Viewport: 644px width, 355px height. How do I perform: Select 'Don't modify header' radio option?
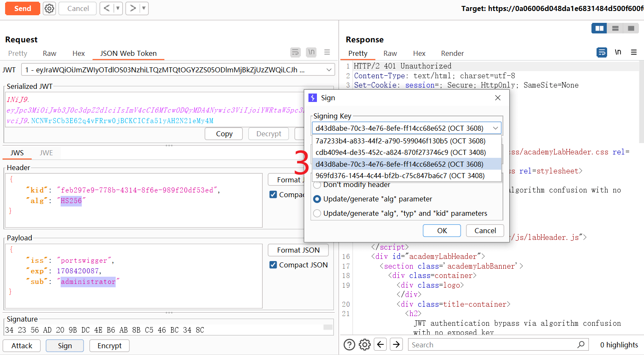317,185
